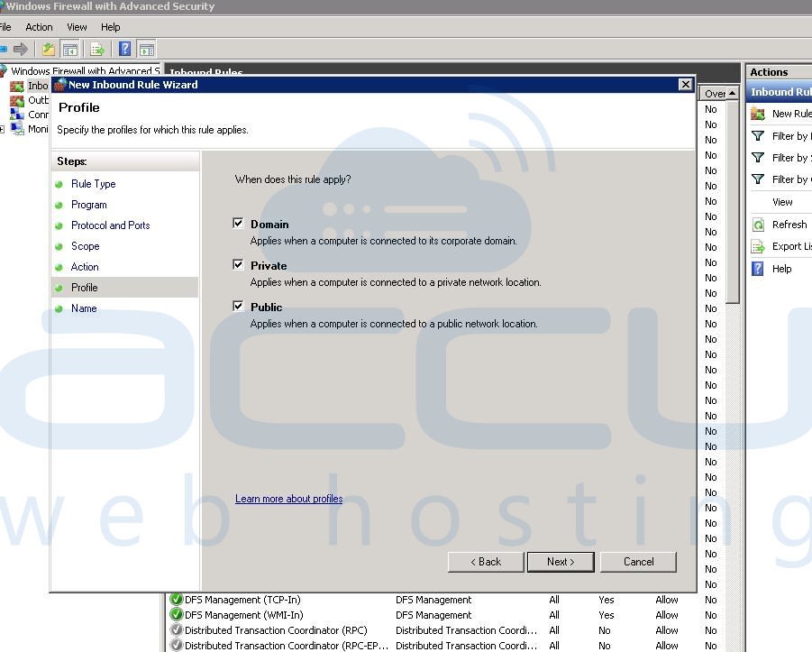Click the rules list scrollbar up arrow
The width and height of the screenshot is (812, 652).
[x=733, y=93]
